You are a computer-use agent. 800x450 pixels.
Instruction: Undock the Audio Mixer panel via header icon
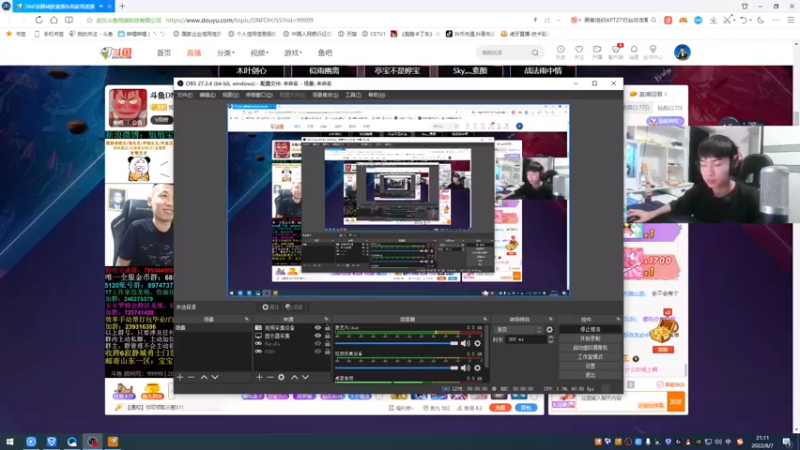tap(485, 319)
